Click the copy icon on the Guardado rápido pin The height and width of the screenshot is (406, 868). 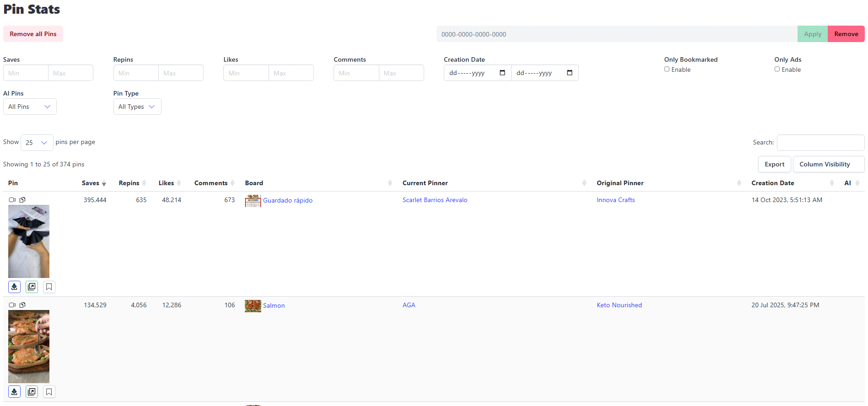coord(22,200)
